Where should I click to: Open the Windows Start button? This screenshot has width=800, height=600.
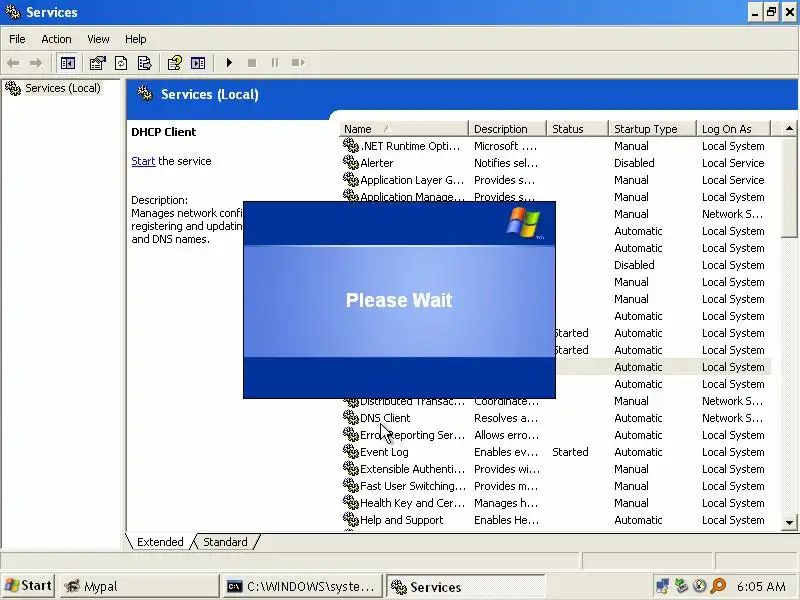tap(28, 586)
